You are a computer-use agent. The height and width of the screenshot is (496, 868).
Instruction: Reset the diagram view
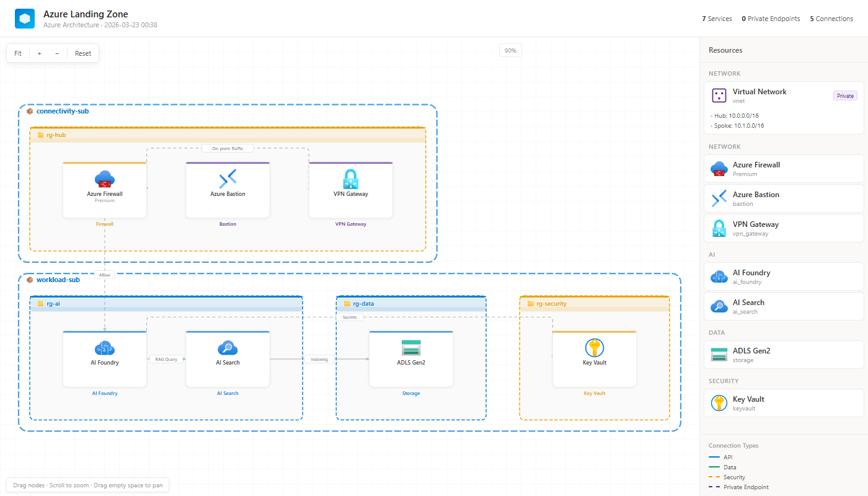coord(83,53)
